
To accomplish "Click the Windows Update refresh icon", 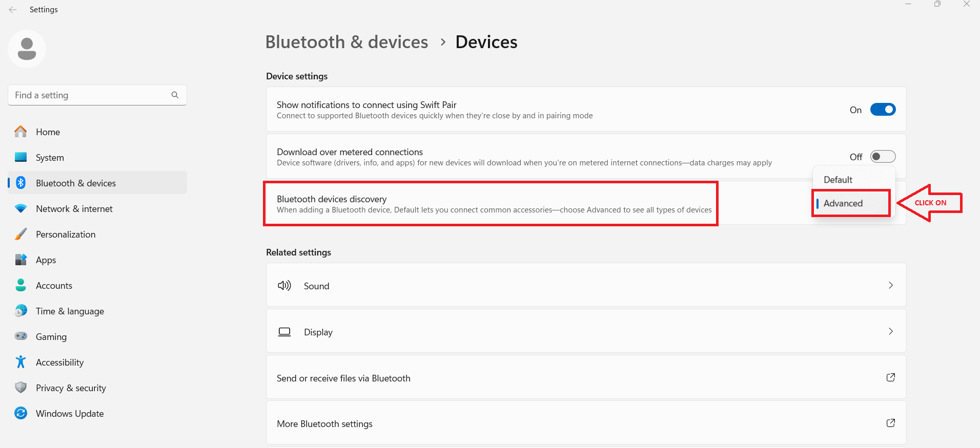I will tap(21, 413).
